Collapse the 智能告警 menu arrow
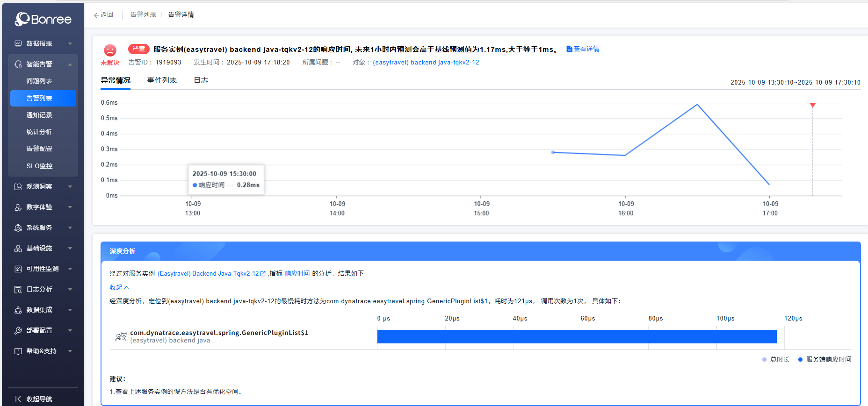The image size is (868, 406). coord(70,64)
